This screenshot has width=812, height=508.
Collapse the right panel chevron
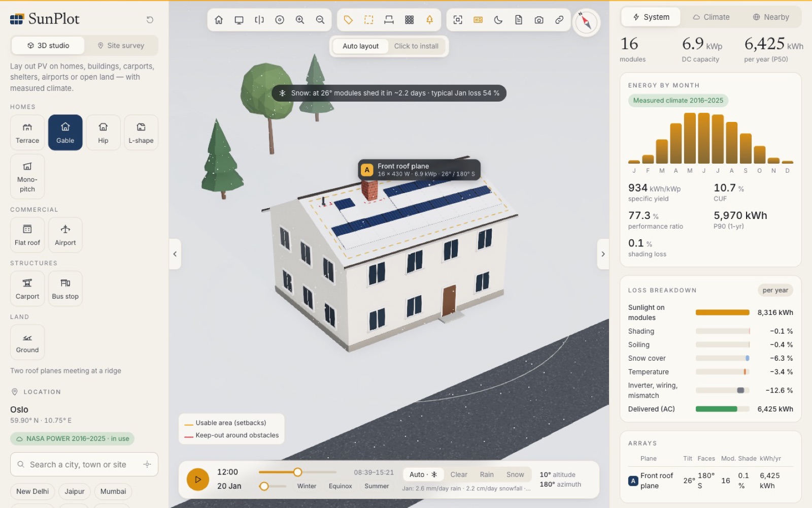tap(603, 254)
